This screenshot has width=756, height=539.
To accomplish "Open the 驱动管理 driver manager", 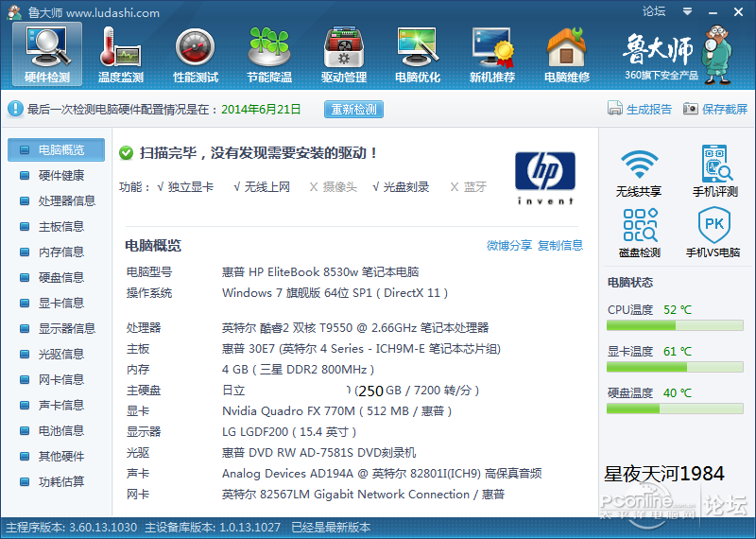I will click(x=344, y=54).
